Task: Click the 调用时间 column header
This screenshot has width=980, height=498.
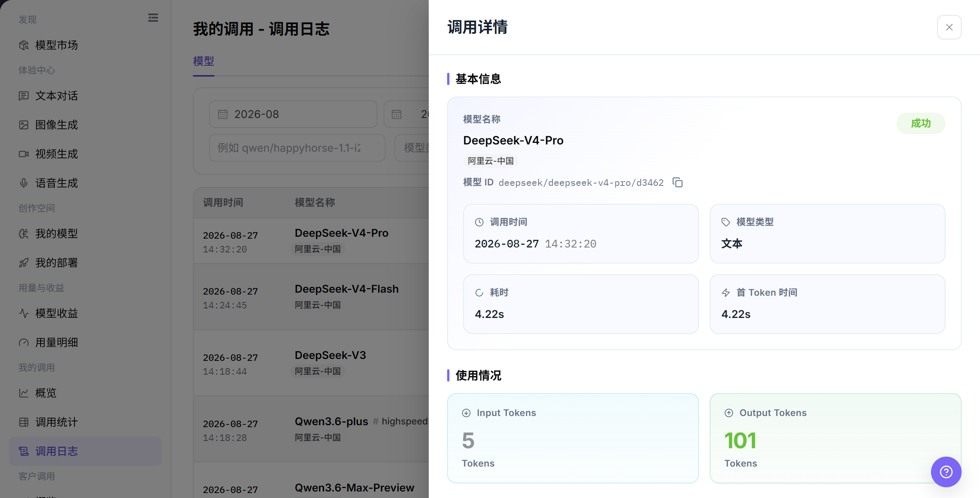Action: [223, 203]
